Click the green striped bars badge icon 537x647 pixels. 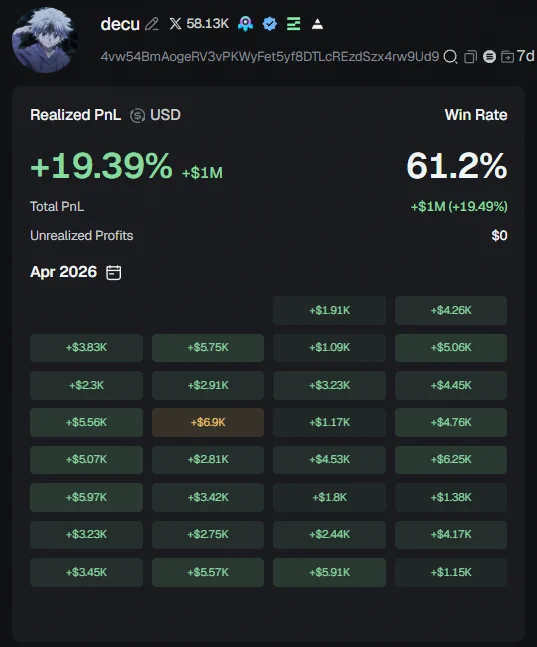293,24
